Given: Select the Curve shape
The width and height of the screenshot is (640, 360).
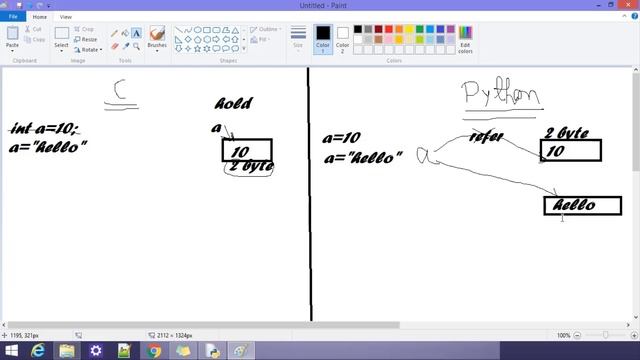Looking at the screenshot, I should [x=188, y=30].
